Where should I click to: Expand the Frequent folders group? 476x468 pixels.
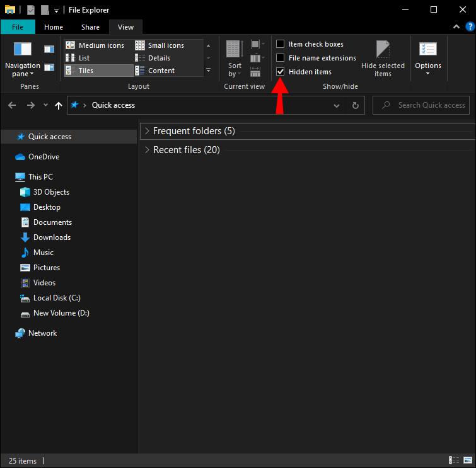(148, 131)
